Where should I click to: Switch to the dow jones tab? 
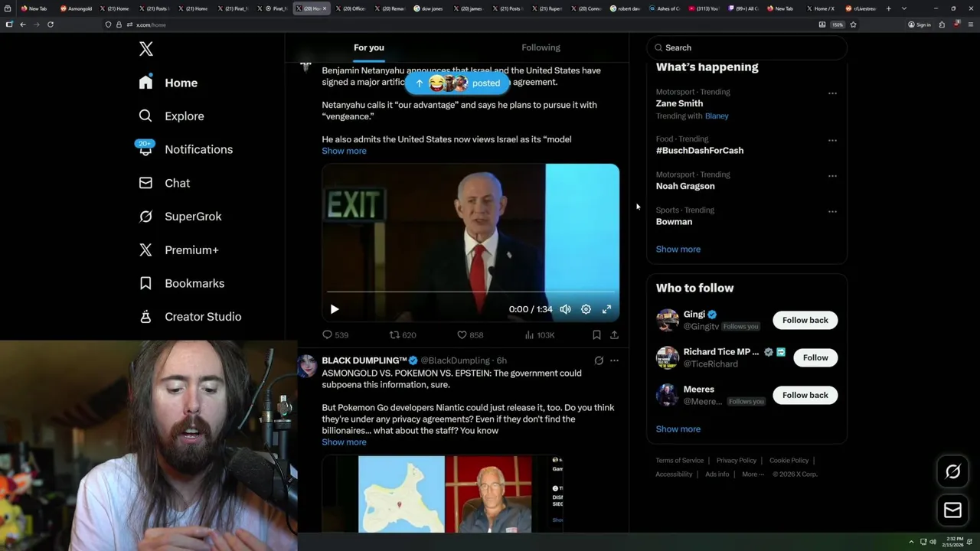pos(430,8)
